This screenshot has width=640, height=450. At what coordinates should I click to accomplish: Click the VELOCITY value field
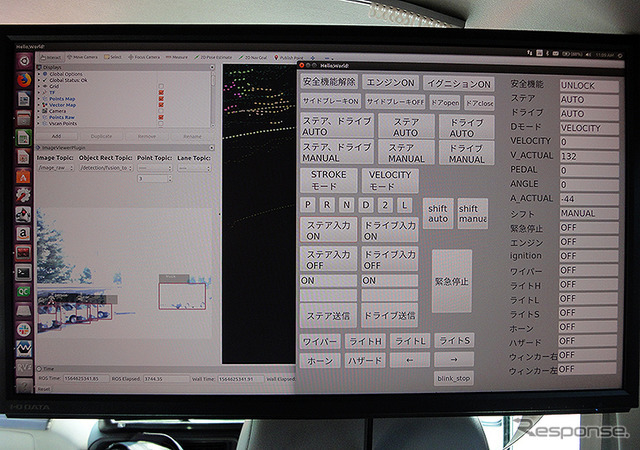tap(589, 142)
